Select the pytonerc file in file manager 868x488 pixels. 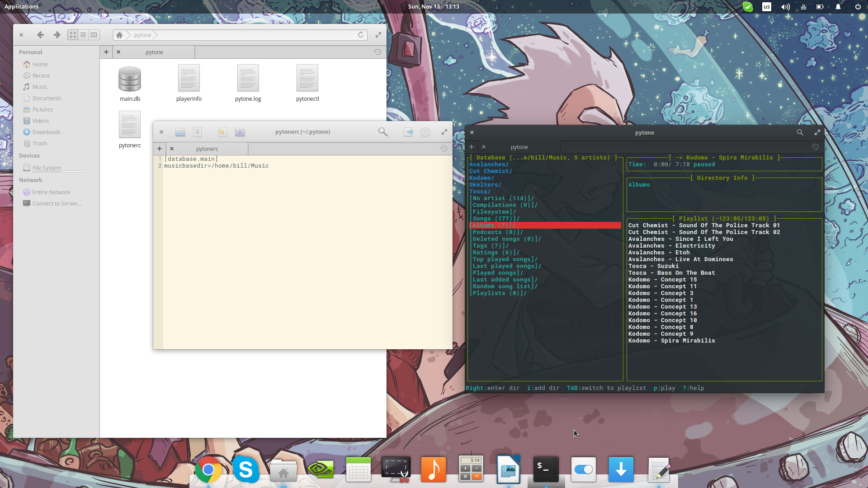pos(130,130)
